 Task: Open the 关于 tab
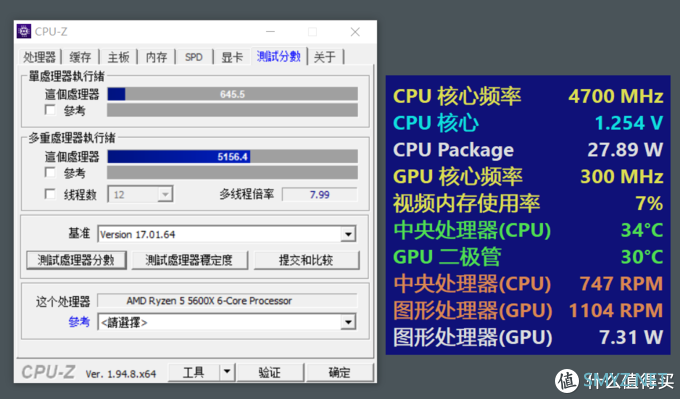coord(325,57)
